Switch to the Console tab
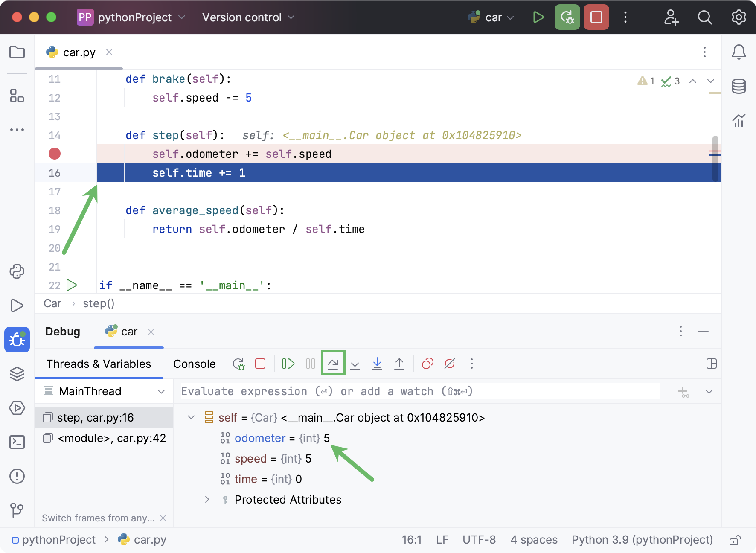756x553 pixels. coord(195,364)
